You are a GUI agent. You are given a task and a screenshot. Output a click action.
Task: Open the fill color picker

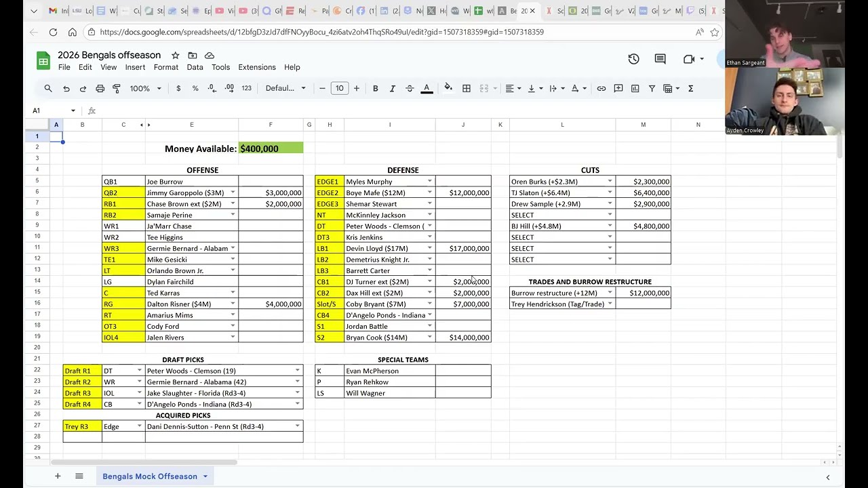(x=448, y=88)
